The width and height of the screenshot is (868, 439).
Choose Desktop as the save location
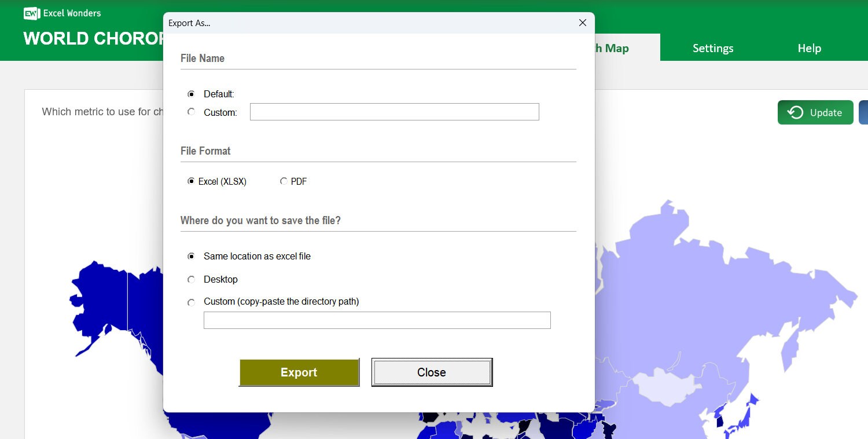point(191,279)
